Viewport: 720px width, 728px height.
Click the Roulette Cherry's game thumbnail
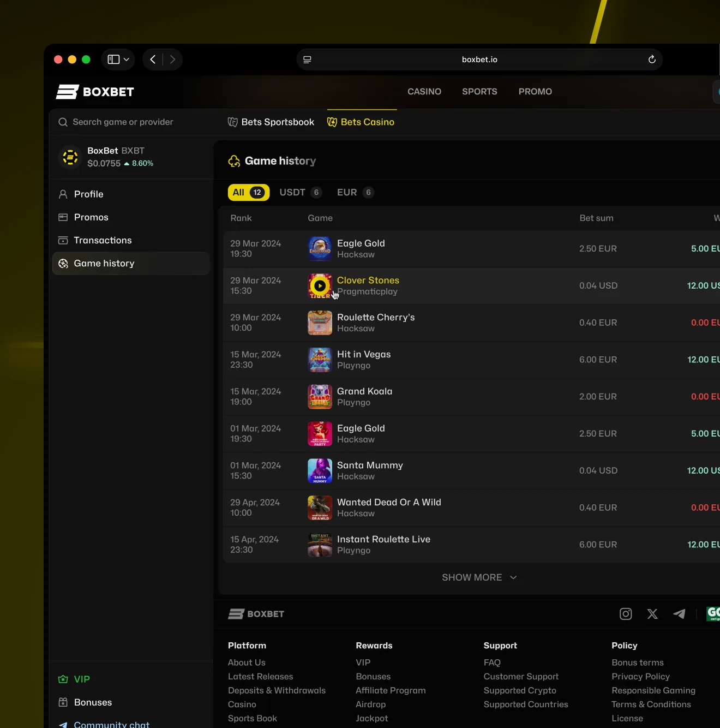tap(320, 323)
